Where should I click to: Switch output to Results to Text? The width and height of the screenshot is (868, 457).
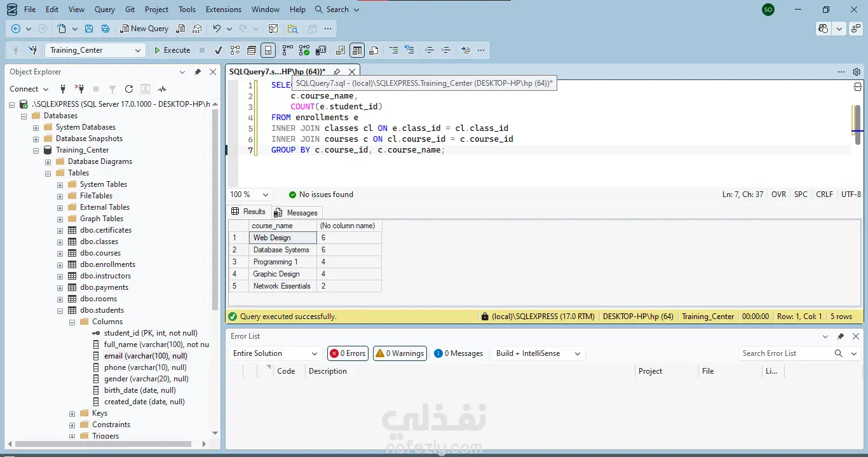[x=341, y=50]
